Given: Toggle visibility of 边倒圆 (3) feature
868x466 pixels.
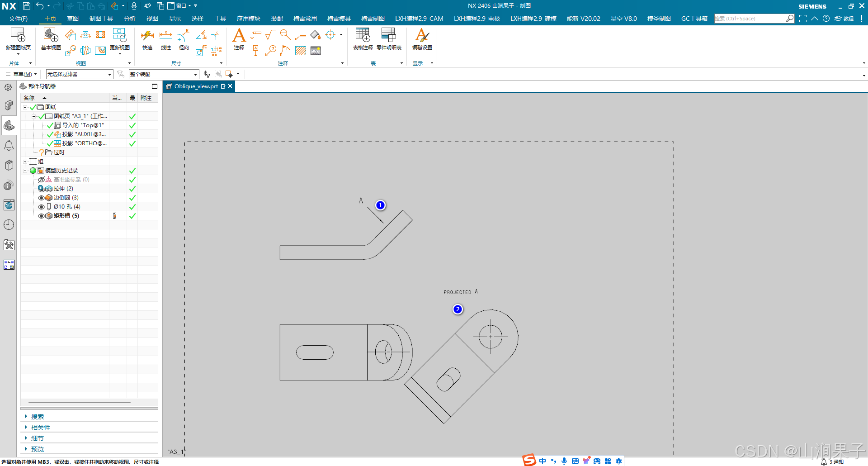Looking at the screenshot, I should coord(41,198).
